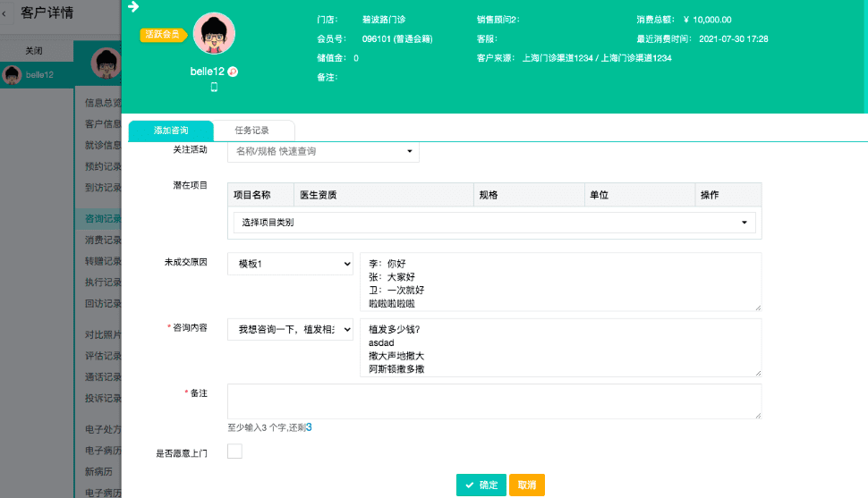Click the 活跃会员 member tag

tap(161, 35)
